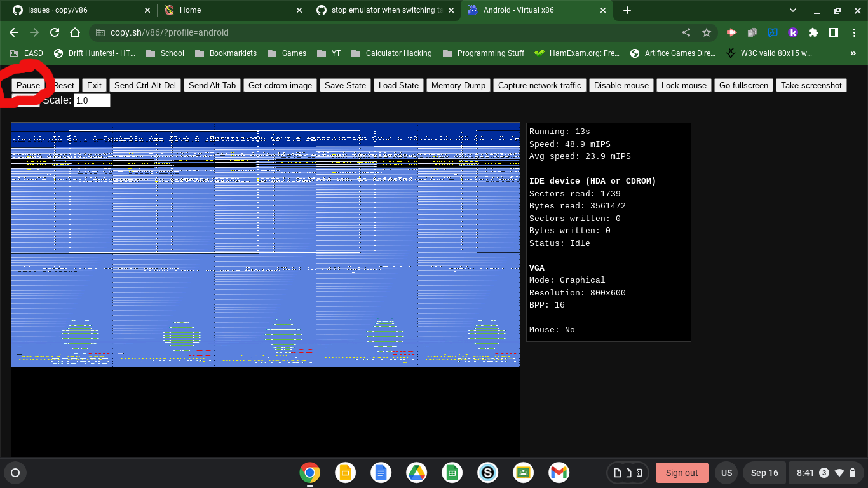868x488 pixels.
Task: Open Chrome from the shelf
Action: coord(309,473)
